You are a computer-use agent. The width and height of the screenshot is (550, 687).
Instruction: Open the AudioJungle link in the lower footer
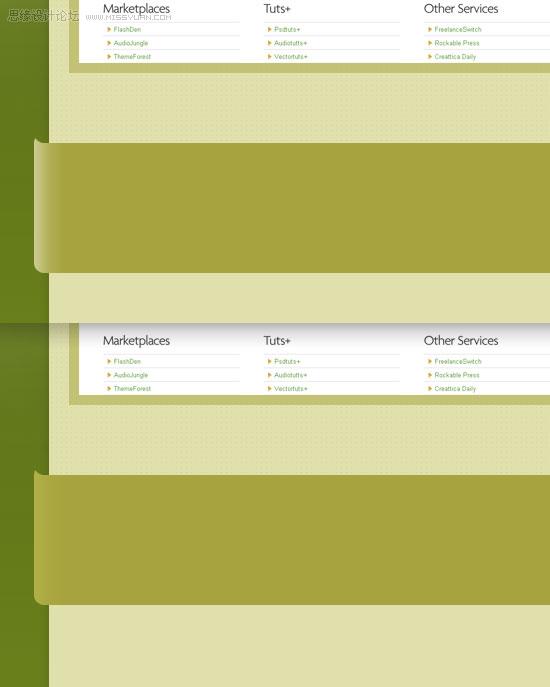pos(131,375)
